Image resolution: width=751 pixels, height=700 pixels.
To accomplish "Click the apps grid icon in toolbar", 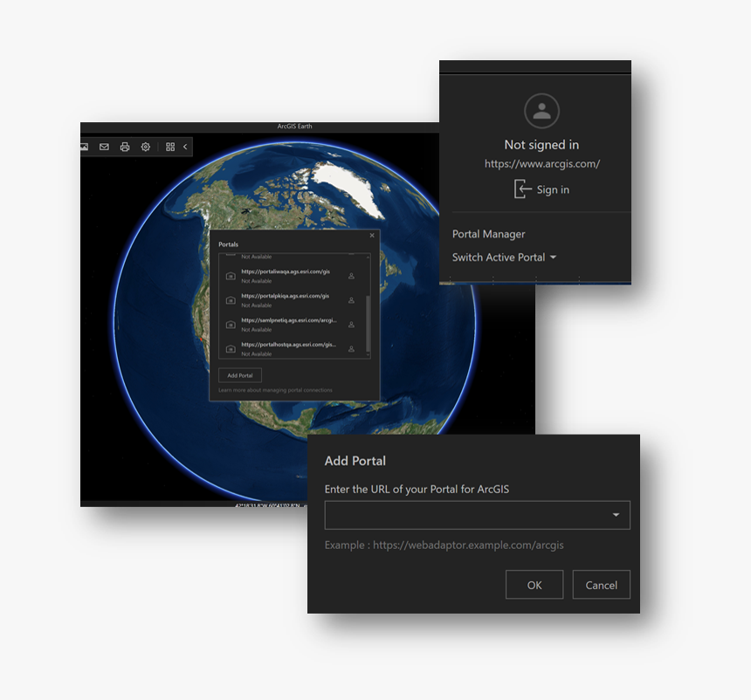I will (169, 147).
